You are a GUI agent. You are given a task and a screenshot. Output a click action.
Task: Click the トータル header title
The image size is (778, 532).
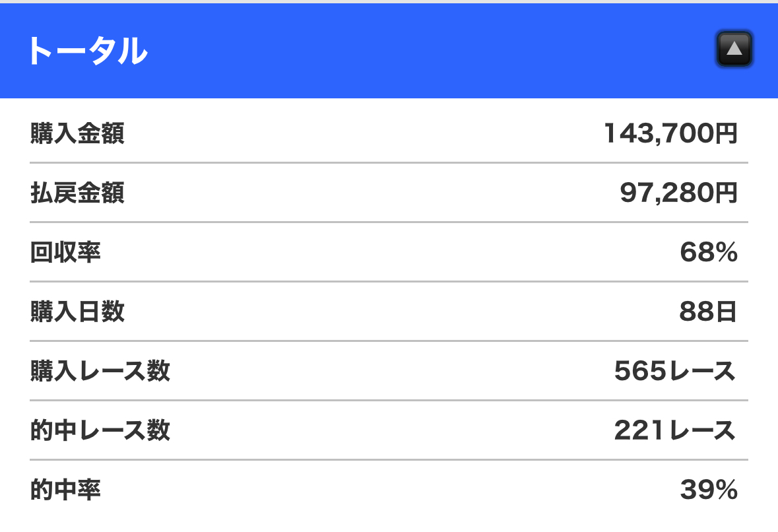[87, 51]
